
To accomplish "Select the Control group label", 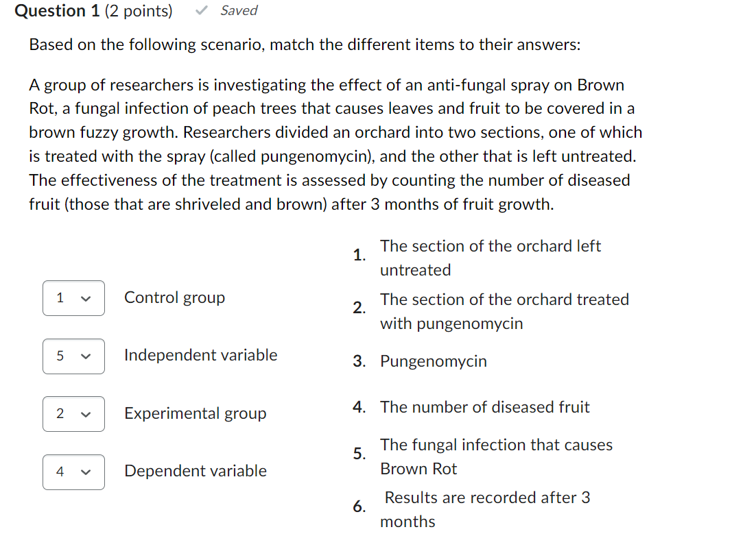I will pos(174,297).
